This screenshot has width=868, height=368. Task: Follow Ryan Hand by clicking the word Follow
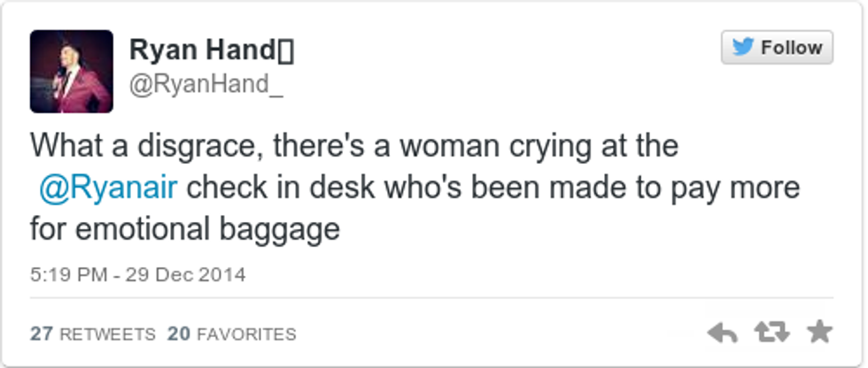point(791,47)
